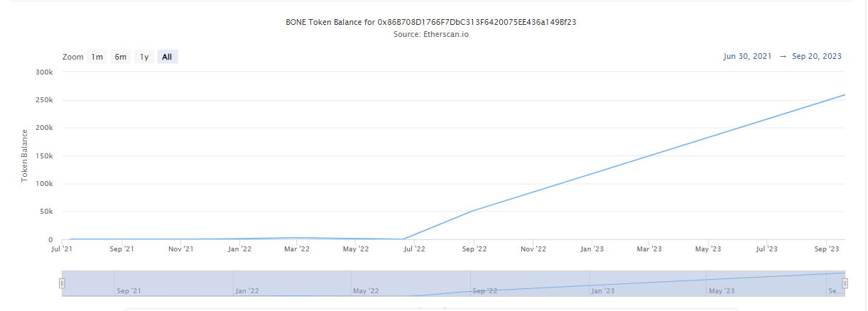Select the 6m zoom range button

point(121,57)
